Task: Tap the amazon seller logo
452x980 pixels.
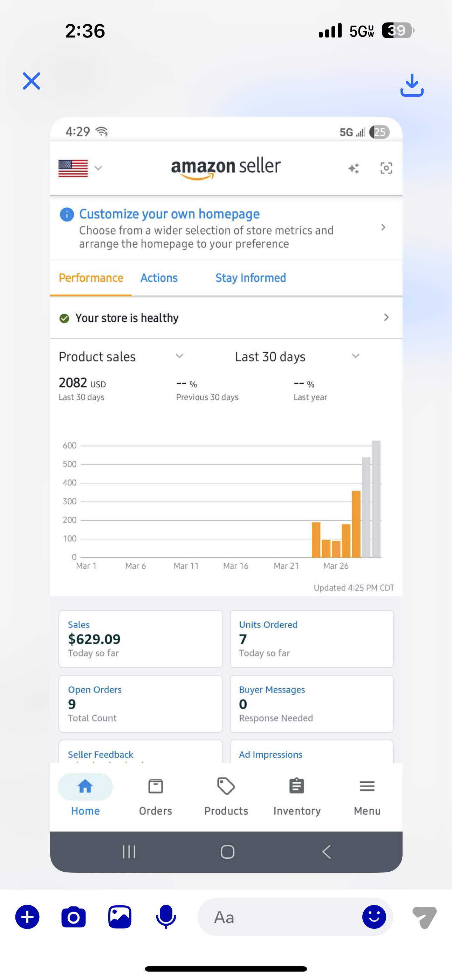Action: click(226, 168)
